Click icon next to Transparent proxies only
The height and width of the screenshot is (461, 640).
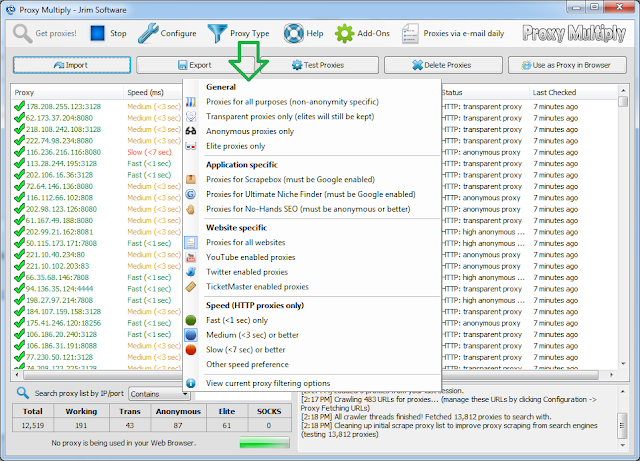tap(191, 116)
